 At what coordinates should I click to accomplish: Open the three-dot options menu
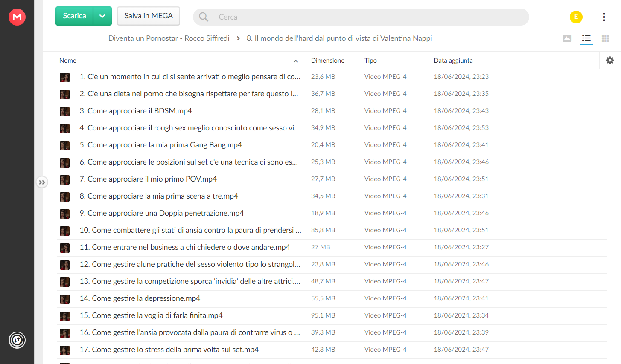tap(604, 17)
